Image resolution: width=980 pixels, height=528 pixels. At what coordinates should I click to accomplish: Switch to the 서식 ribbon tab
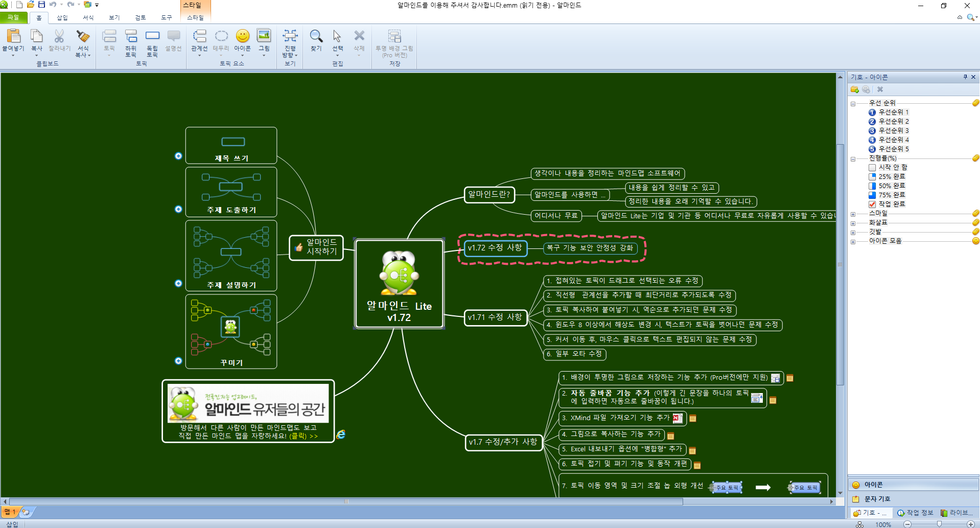[88, 17]
